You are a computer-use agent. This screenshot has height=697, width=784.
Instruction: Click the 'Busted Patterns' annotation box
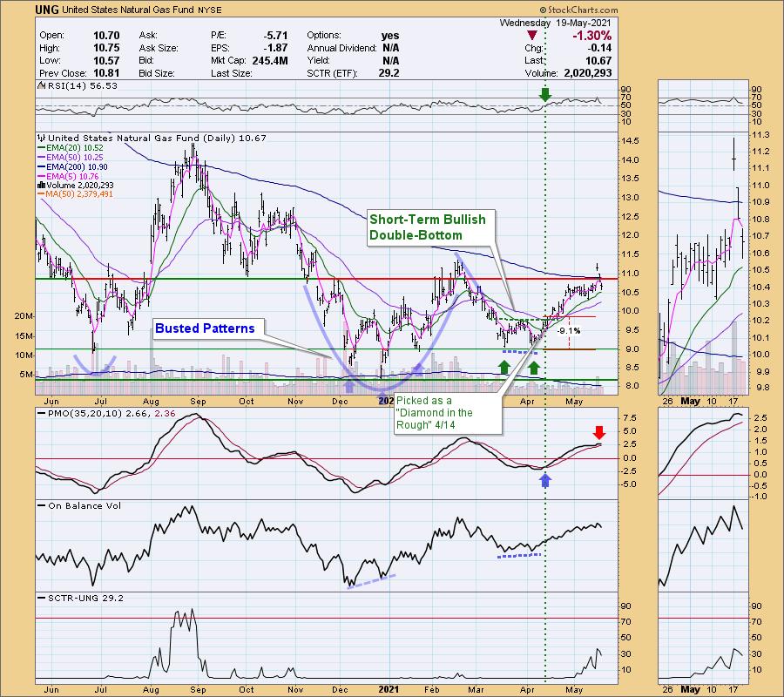tap(207, 328)
